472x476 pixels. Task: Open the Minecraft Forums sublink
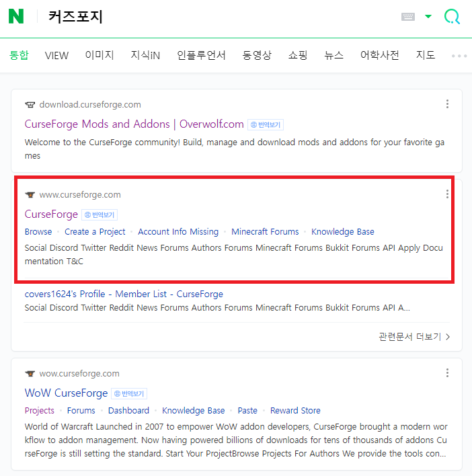pos(265,232)
